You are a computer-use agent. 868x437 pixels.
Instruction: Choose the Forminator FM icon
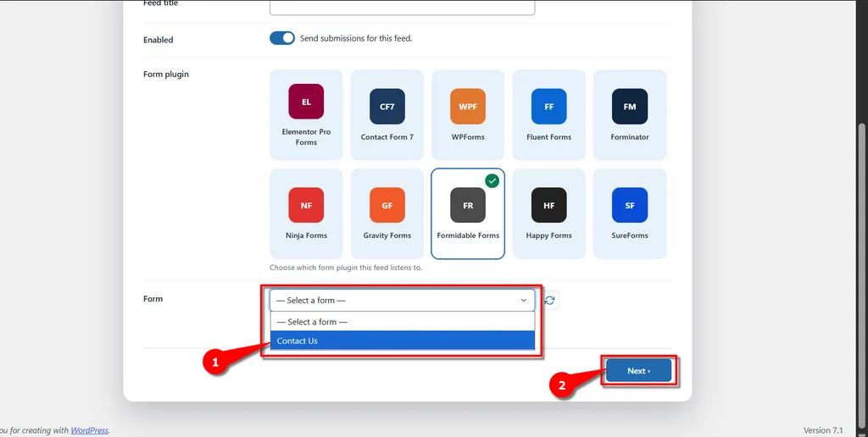click(x=630, y=106)
